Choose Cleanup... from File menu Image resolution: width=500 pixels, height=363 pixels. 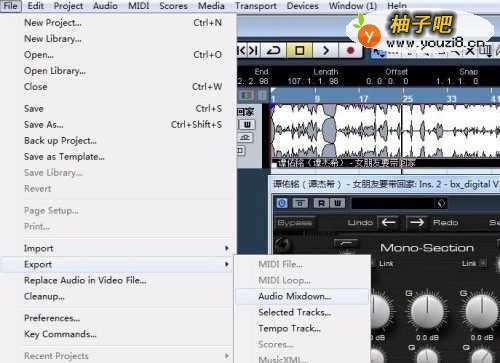[118, 296]
